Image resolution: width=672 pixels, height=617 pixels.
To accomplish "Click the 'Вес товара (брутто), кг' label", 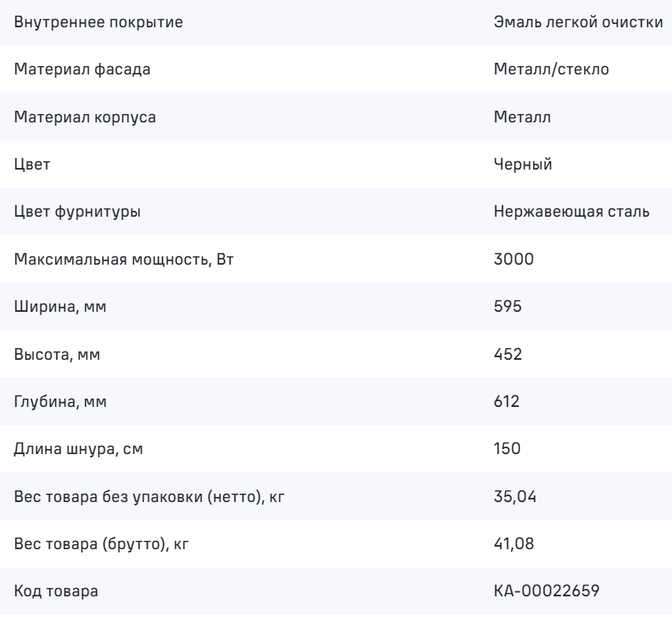I will [x=107, y=545].
